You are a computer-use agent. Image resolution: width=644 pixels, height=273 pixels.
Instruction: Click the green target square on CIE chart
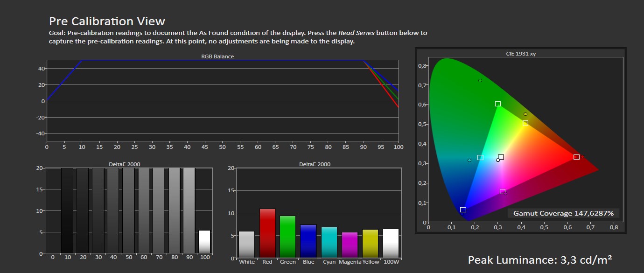click(498, 104)
